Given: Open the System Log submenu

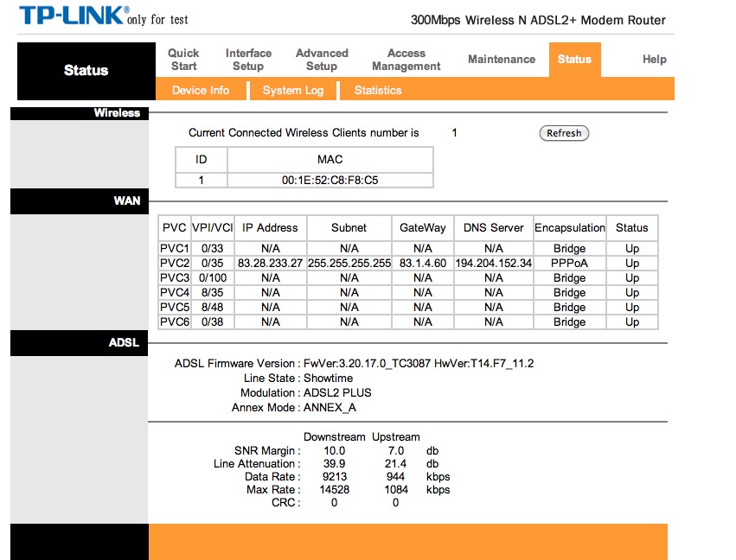Looking at the screenshot, I should click(293, 90).
